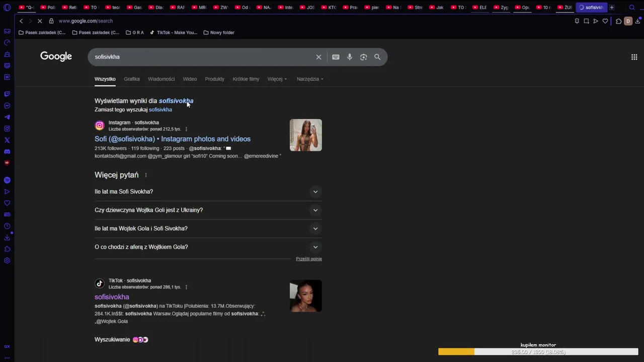
Task: Open tab search magnifier icon
Action: tap(632, 8)
